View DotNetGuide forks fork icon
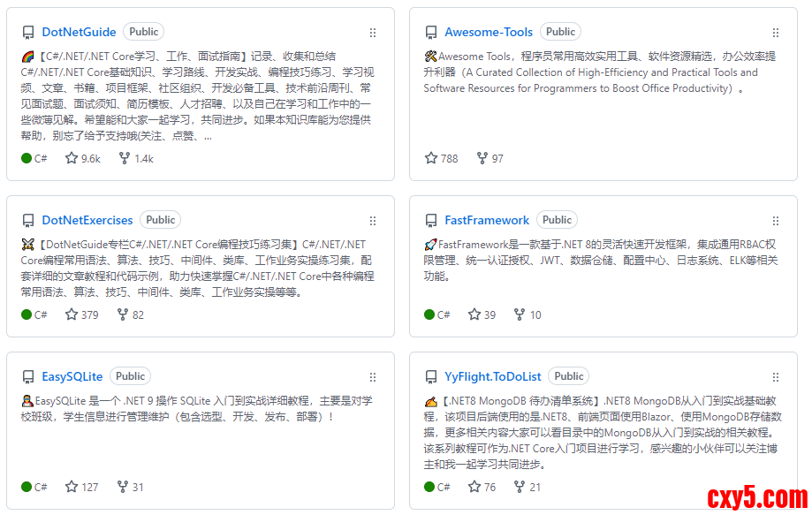The width and height of the screenshot is (812, 515). coord(125,158)
